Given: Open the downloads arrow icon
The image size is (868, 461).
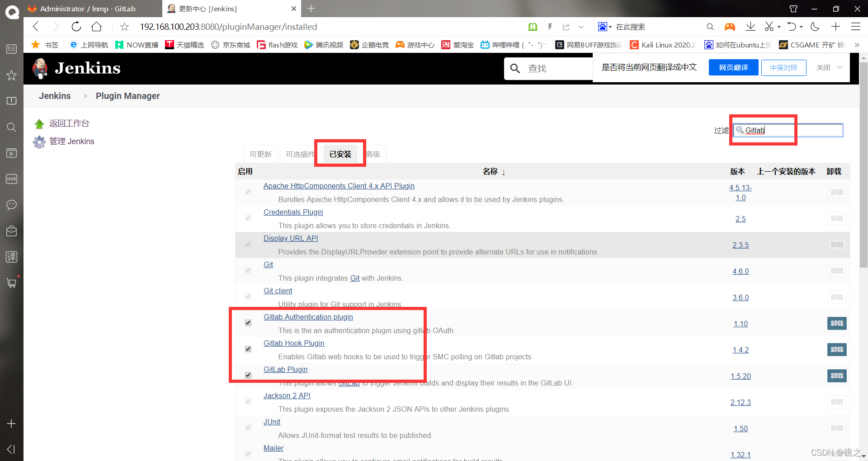Looking at the screenshot, I should click(x=750, y=27).
